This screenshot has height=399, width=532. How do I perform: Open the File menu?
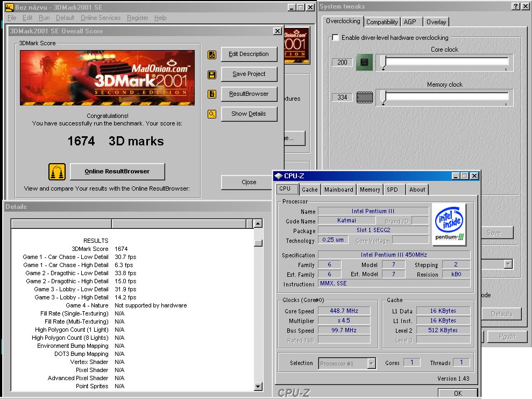pos(12,18)
